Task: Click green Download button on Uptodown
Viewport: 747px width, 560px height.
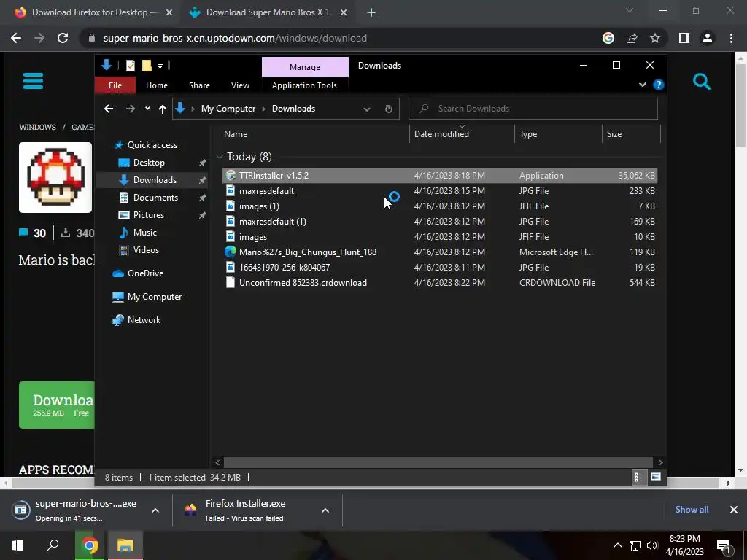Action: tap(57, 405)
